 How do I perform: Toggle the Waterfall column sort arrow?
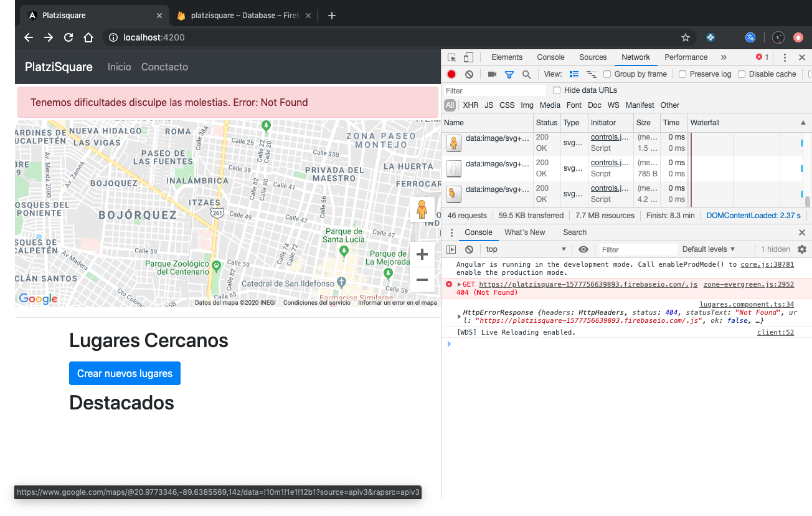pos(803,123)
